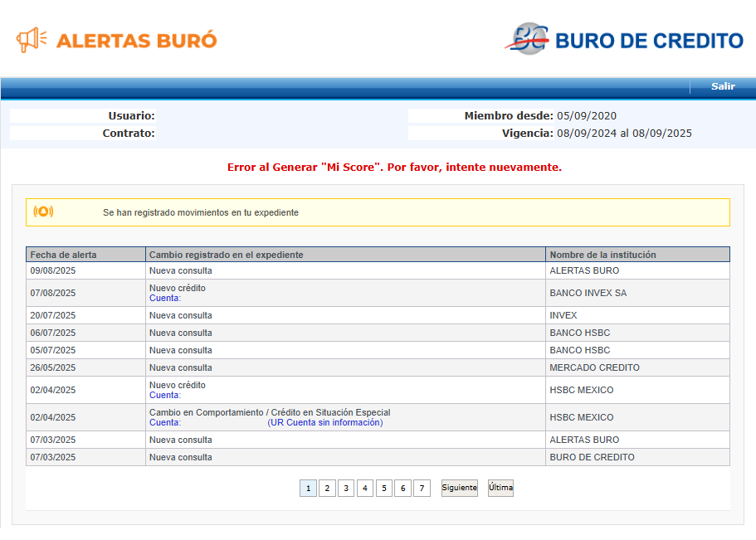Click BANCO HSBC cell in 05/07/2025 row
This screenshot has width=756, height=540.
click(x=637, y=350)
